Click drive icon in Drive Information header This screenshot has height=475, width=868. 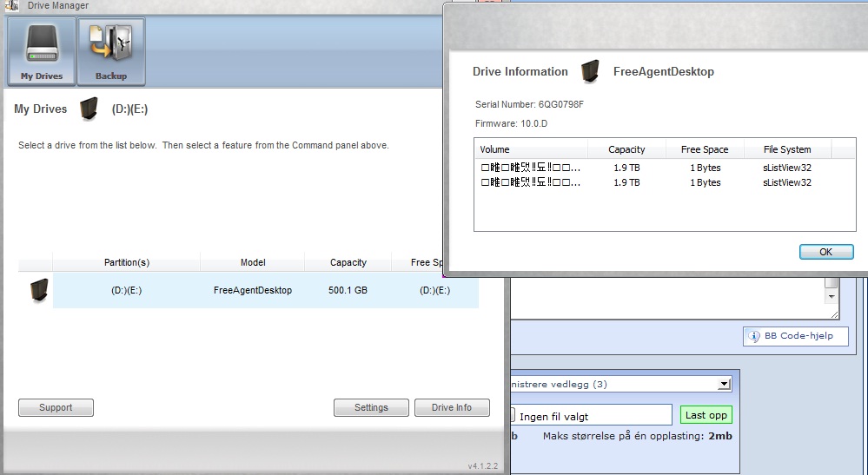590,71
